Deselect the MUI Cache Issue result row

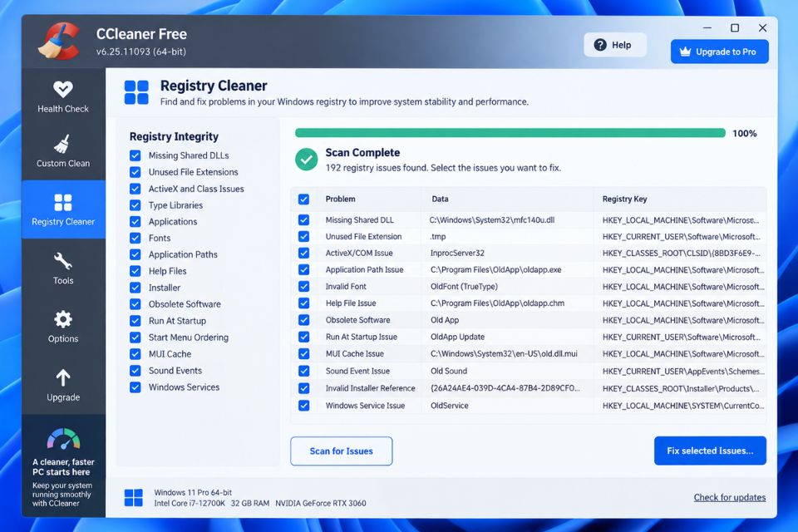[304, 353]
